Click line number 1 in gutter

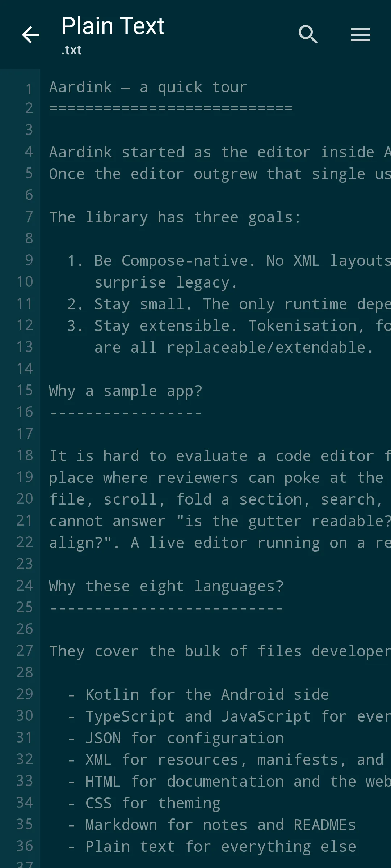point(29,89)
